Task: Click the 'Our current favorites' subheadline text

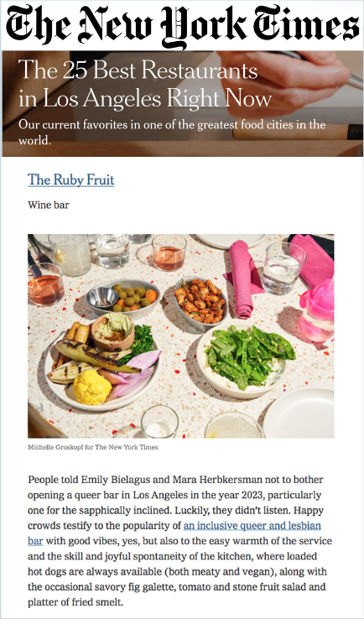Action: coord(172,132)
